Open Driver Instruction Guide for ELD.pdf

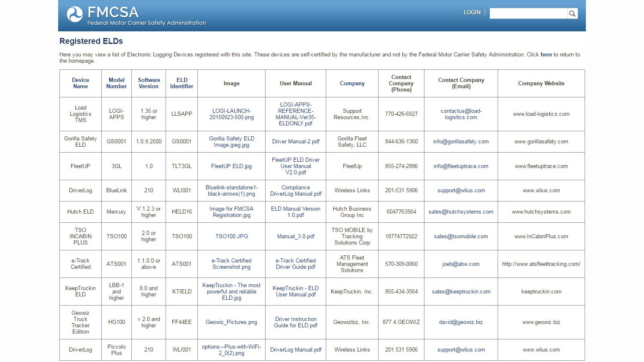click(x=296, y=322)
